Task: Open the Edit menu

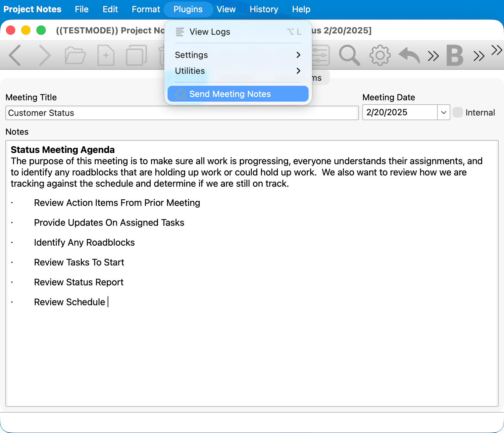Action: click(110, 9)
